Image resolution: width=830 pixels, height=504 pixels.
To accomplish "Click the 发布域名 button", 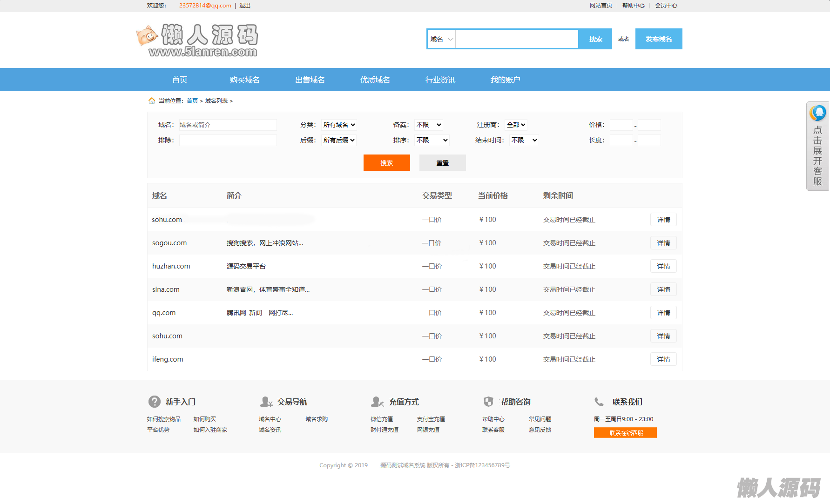I will pyautogui.click(x=658, y=39).
